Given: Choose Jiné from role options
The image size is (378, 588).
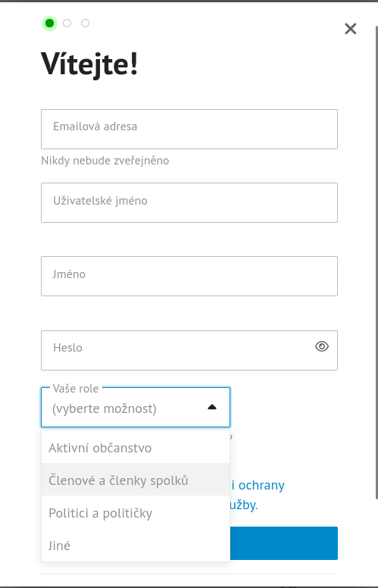Looking at the screenshot, I should 136,545.
